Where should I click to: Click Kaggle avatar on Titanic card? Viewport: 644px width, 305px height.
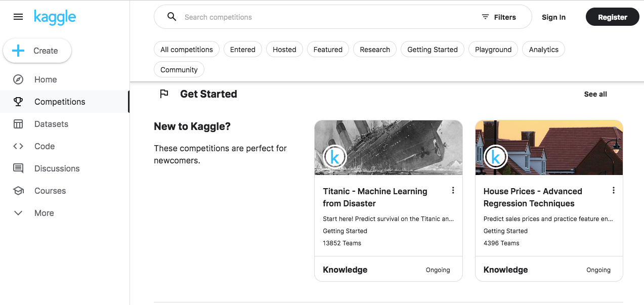pyautogui.click(x=334, y=157)
